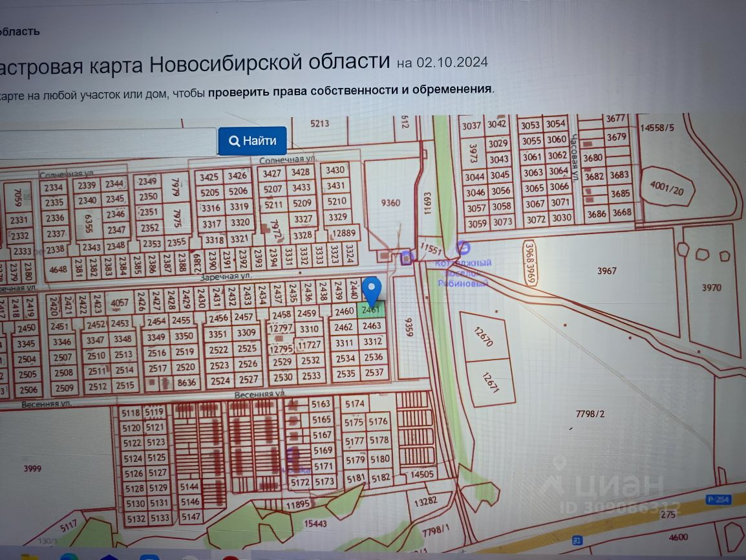Click the Заречная ул. street label
The width and height of the screenshot is (746, 560).
point(226,276)
